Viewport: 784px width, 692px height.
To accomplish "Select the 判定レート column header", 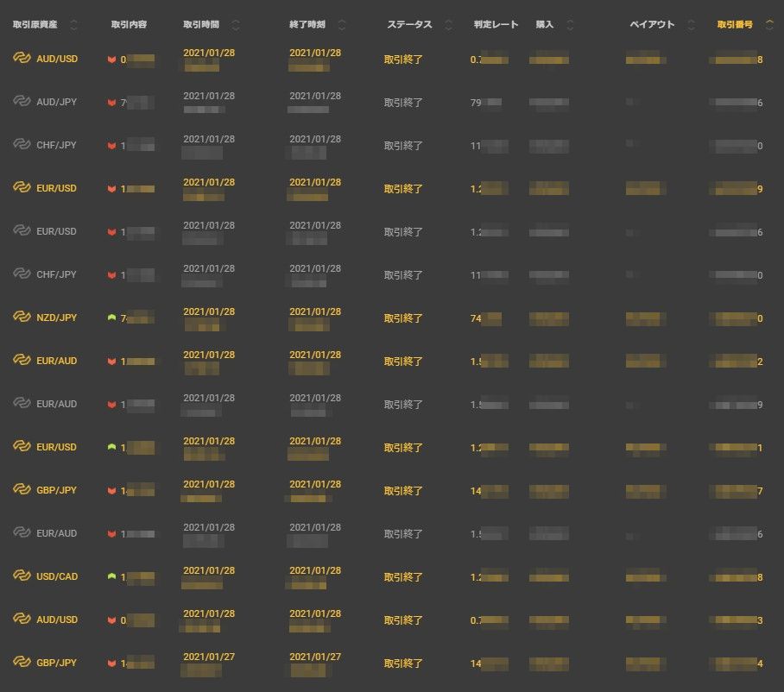I will click(496, 25).
